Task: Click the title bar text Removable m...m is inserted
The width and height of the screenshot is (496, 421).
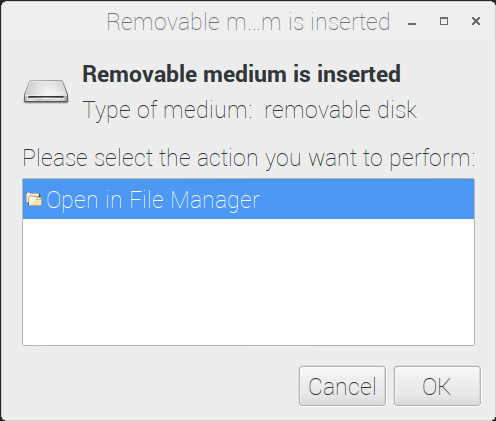Action: click(248, 22)
